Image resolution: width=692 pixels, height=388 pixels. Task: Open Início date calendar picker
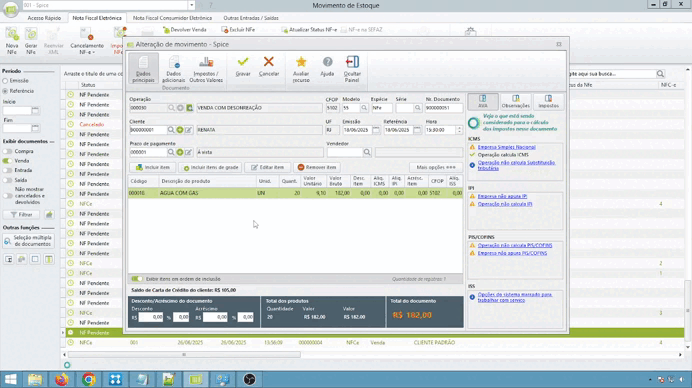(x=35, y=110)
